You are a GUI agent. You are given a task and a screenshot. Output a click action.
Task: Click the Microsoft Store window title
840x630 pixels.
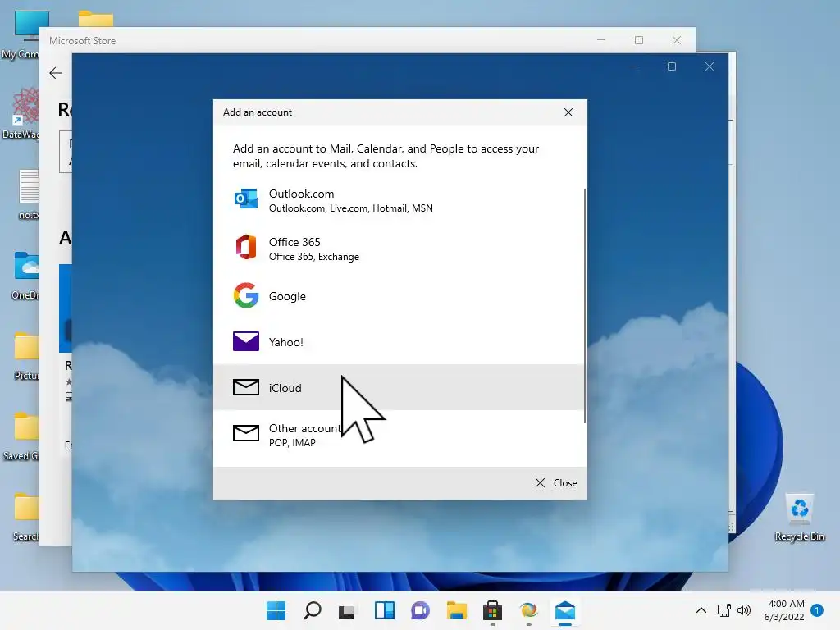[x=83, y=41]
